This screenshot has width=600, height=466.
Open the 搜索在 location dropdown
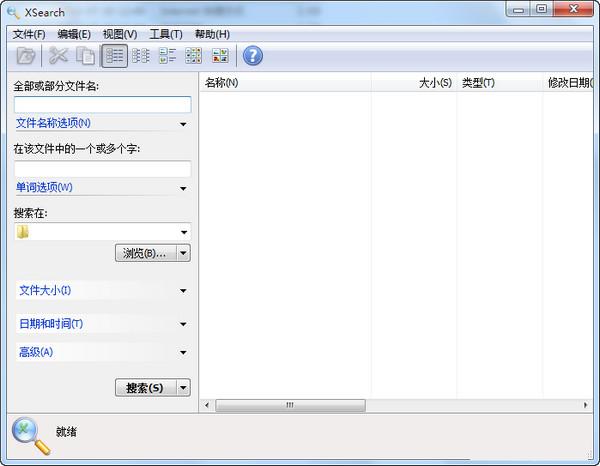184,232
